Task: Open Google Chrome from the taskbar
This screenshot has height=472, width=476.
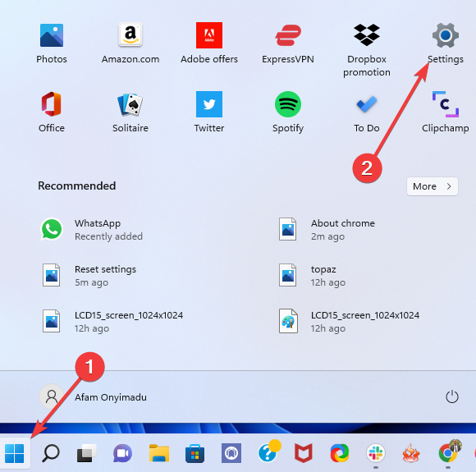Action: click(449, 452)
